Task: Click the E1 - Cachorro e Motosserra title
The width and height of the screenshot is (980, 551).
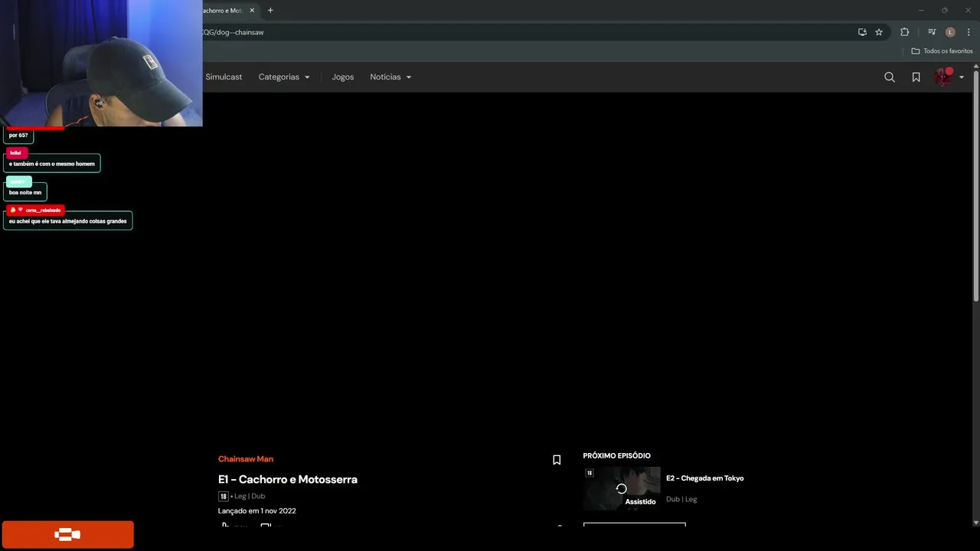Action: pyautogui.click(x=288, y=480)
